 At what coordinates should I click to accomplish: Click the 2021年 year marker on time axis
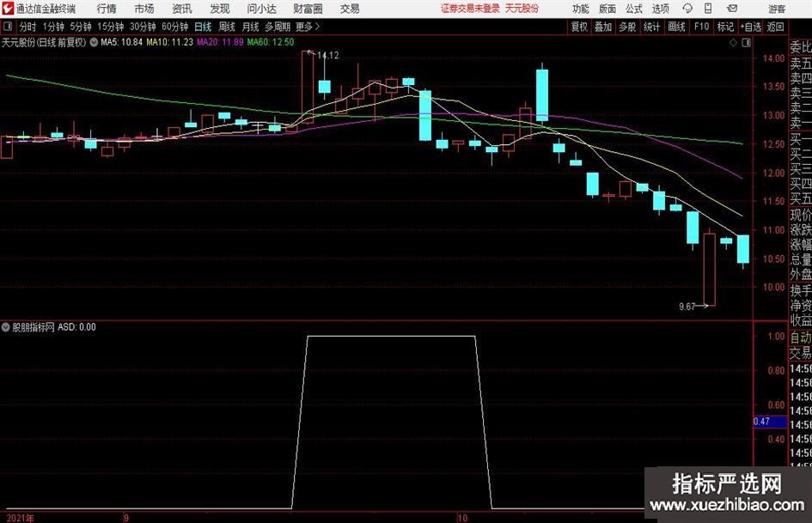click(x=21, y=518)
